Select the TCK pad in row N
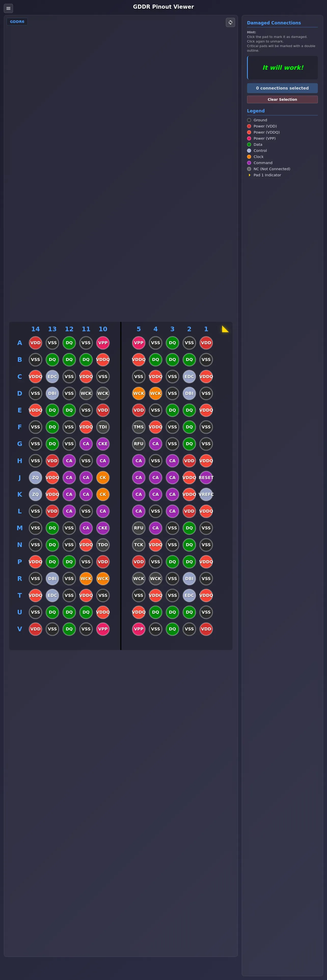Screen dimensions: 327x980 [x=139, y=545]
